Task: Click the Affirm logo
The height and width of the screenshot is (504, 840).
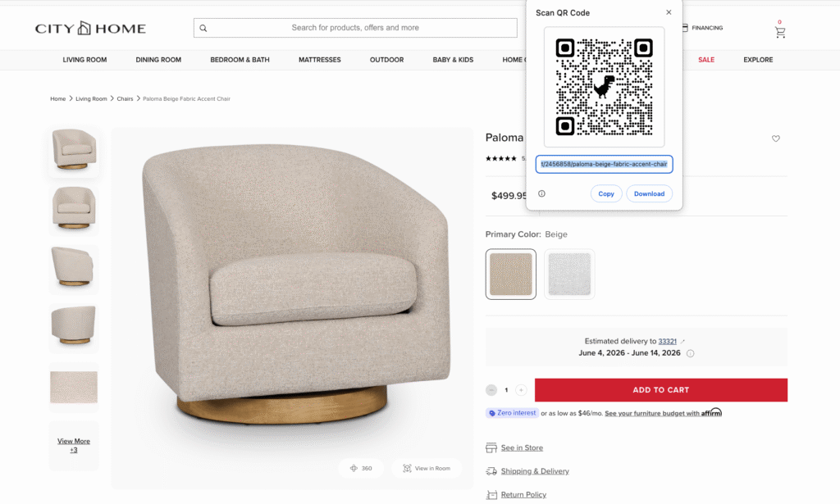Action: tap(711, 412)
